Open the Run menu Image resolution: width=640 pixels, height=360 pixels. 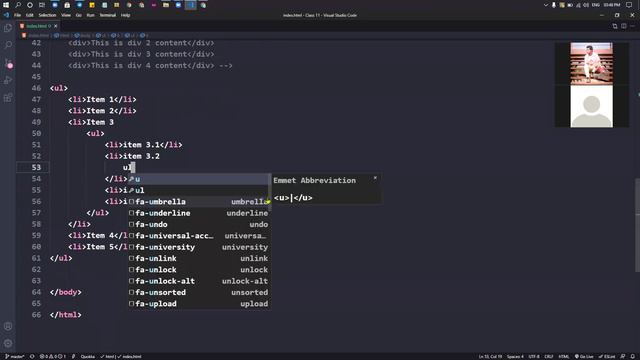click(x=90, y=15)
